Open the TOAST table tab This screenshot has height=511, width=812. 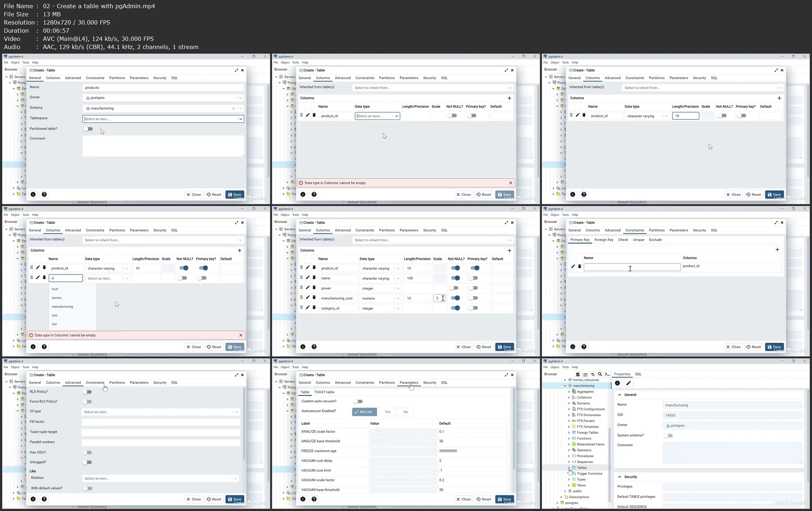[324, 392]
